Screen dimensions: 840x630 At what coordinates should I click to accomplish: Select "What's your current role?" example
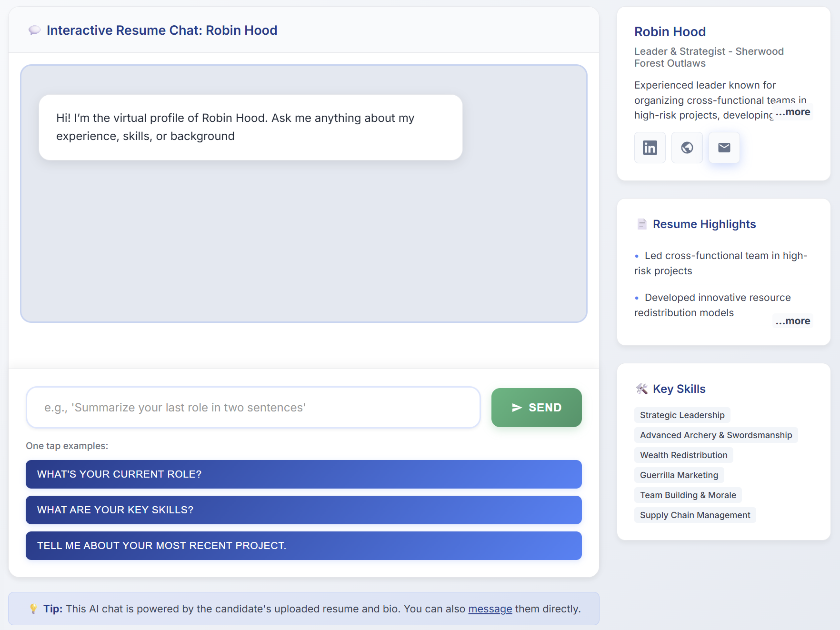(x=303, y=474)
